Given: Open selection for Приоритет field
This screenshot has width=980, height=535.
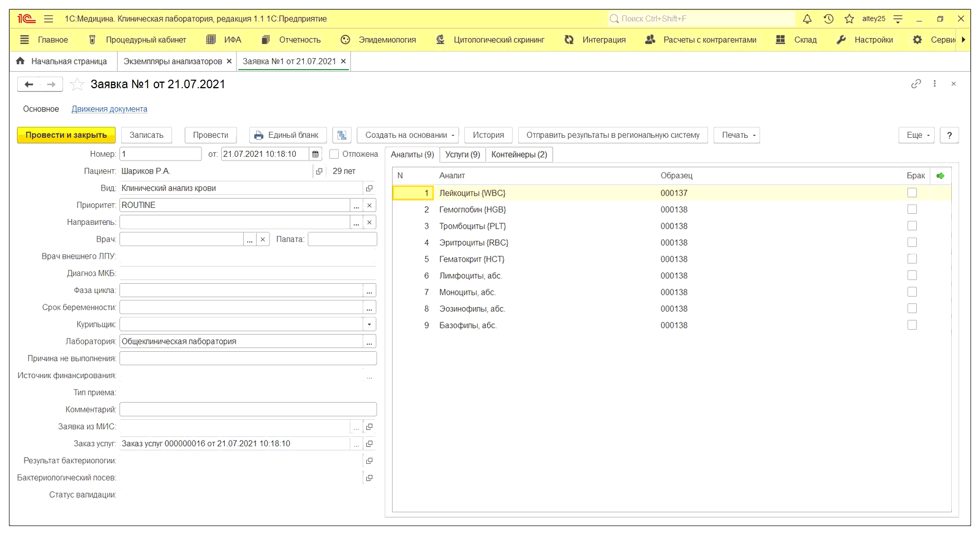Looking at the screenshot, I should (x=356, y=205).
